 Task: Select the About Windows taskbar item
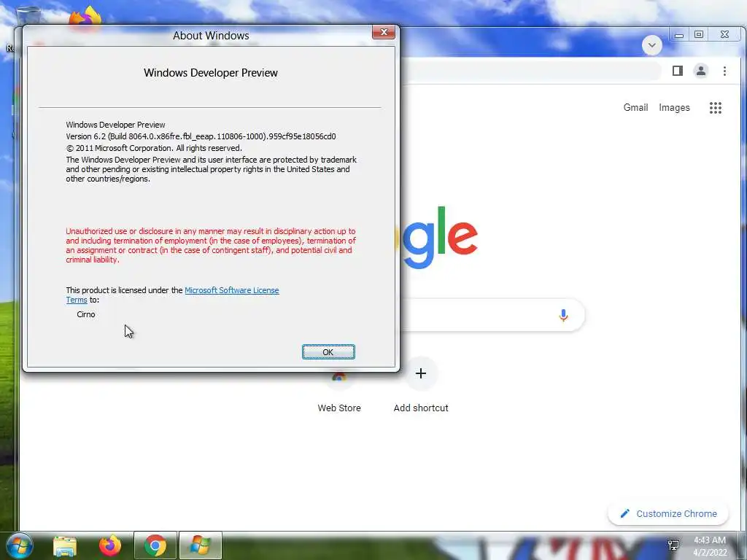click(200, 545)
